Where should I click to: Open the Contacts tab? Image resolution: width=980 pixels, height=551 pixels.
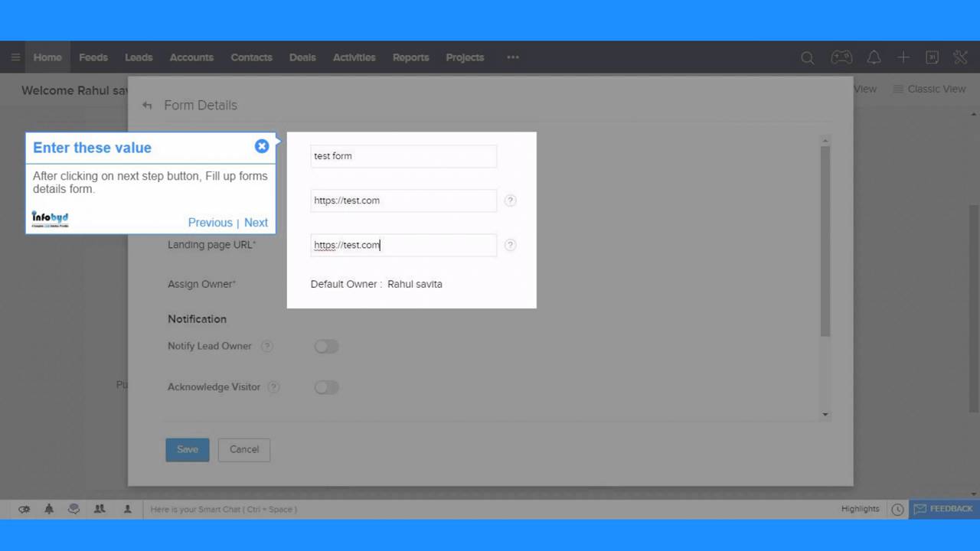click(251, 57)
